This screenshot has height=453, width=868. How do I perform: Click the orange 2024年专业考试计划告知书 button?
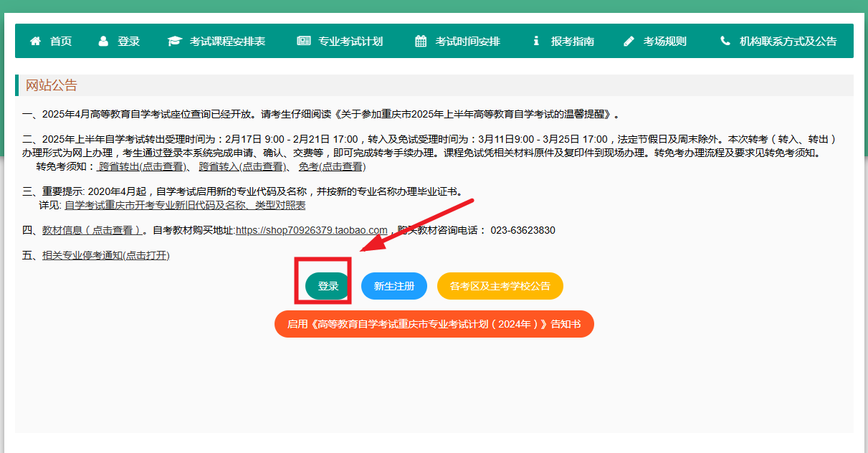pyautogui.click(x=434, y=324)
